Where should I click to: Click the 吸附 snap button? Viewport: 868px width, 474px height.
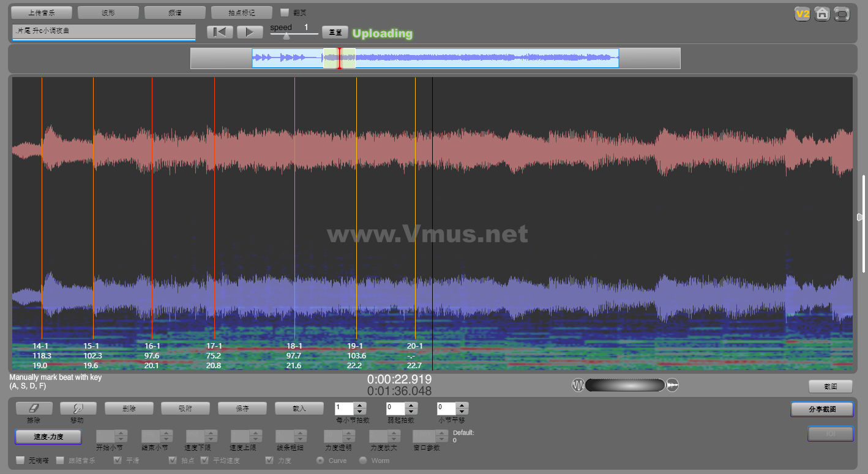click(185, 408)
